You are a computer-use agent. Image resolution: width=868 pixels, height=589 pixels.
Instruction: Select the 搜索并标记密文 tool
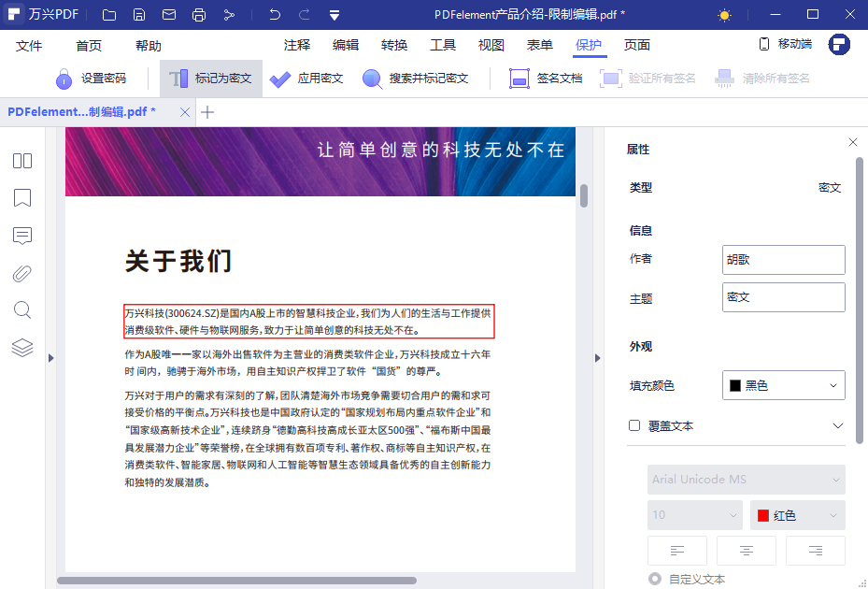417,79
